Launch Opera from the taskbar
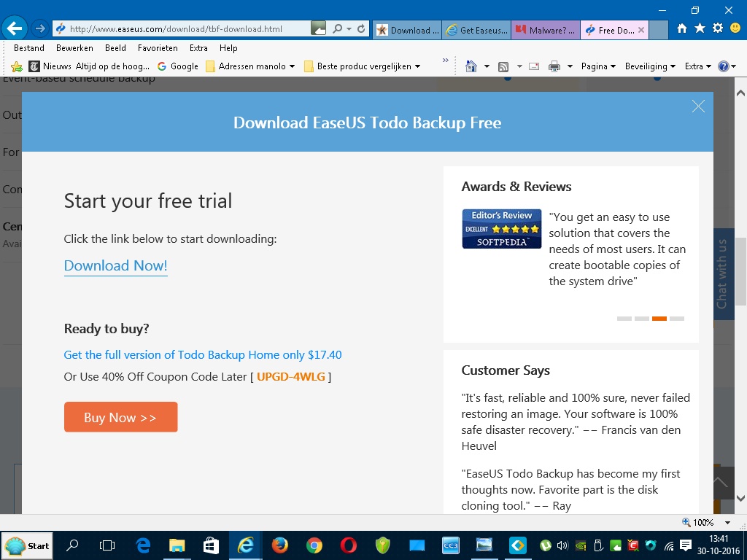747x560 pixels. pos(348,545)
